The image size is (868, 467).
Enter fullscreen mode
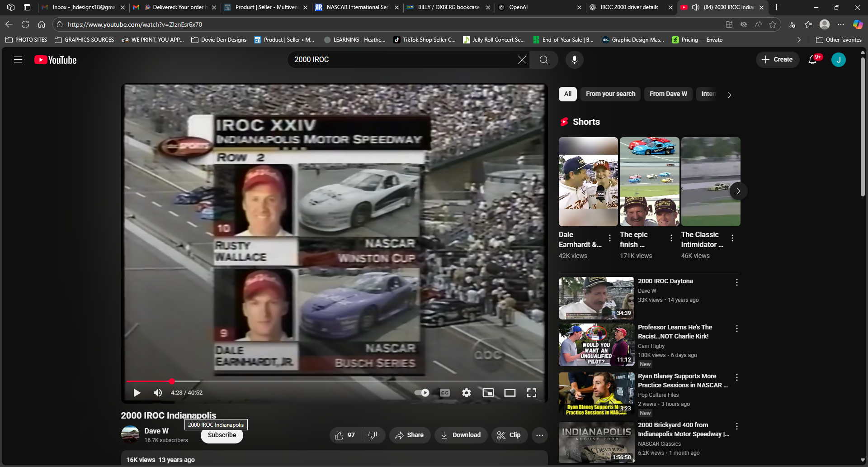pos(531,393)
